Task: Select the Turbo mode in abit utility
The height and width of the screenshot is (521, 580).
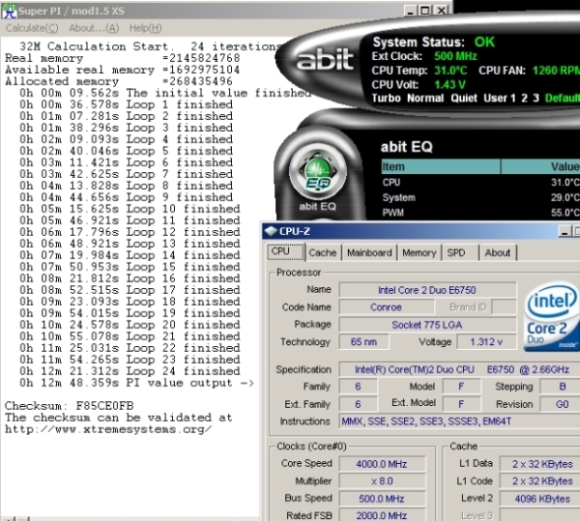Action: (x=386, y=98)
